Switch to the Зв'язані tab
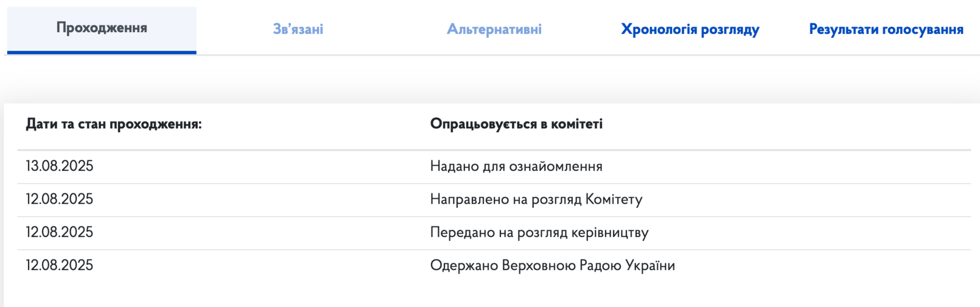The image size is (980, 307). [x=298, y=29]
